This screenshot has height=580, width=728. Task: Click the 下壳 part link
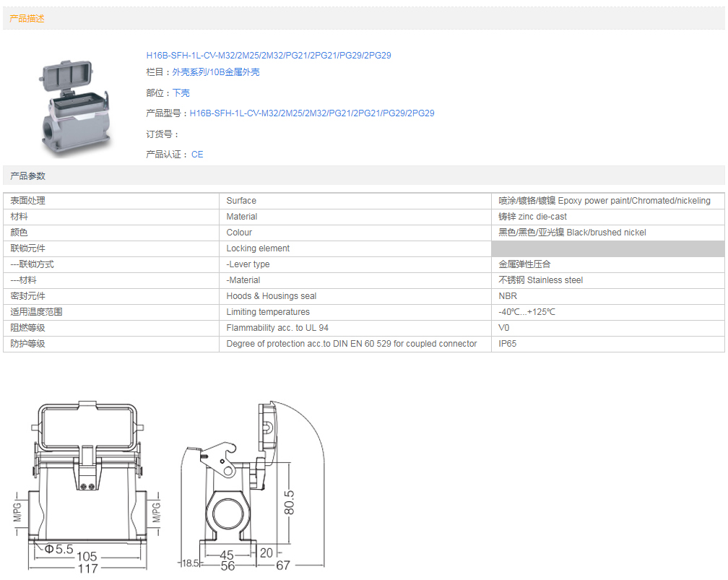181,93
